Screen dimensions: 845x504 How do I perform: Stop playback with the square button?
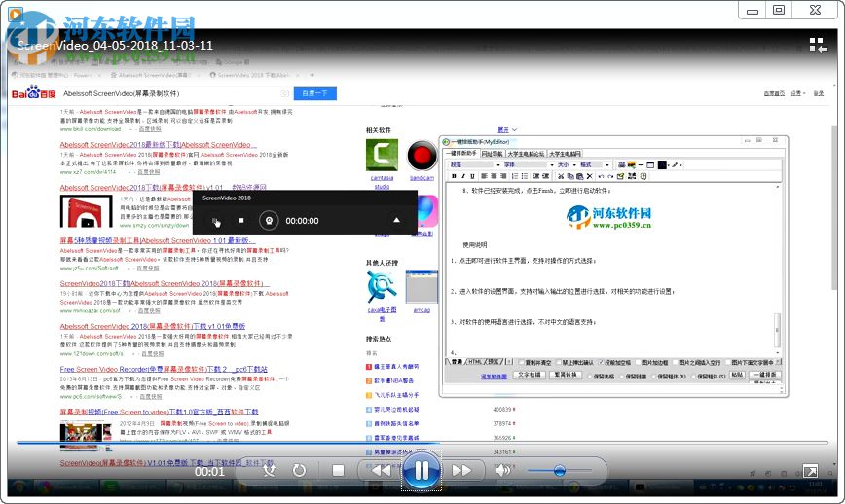coord(338,470)
